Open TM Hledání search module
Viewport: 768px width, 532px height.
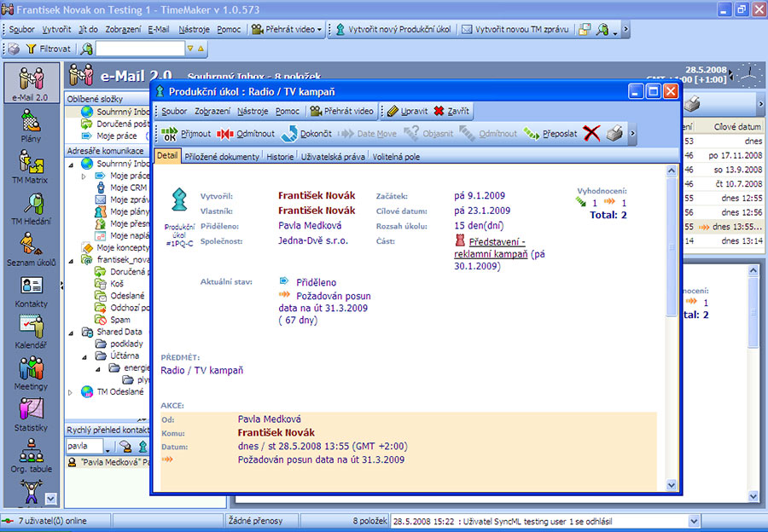pyautogui.click(x=32, y=209)
